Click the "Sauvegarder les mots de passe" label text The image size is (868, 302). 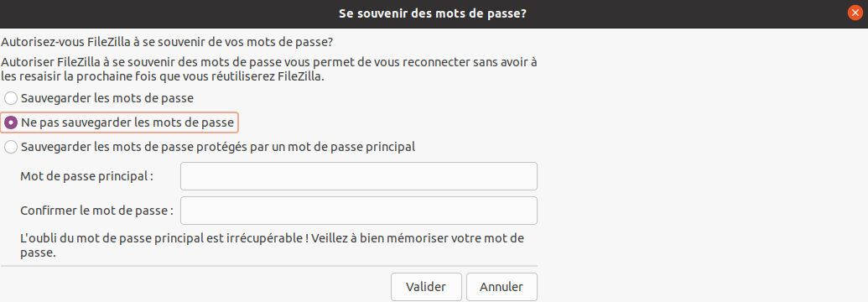click(x=107, y=99)
